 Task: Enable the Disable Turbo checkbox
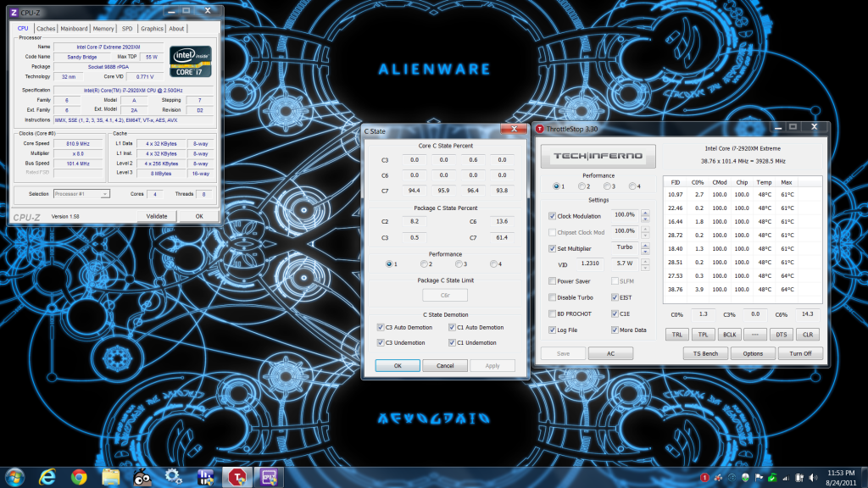pyautogui.click(x=552, y=297)
